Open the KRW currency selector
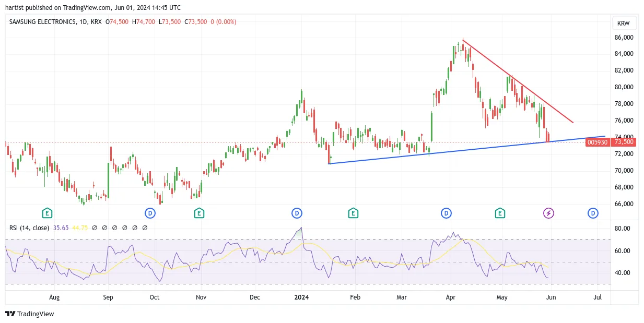Viewport: 644px width, 323px height. point(624,23)
